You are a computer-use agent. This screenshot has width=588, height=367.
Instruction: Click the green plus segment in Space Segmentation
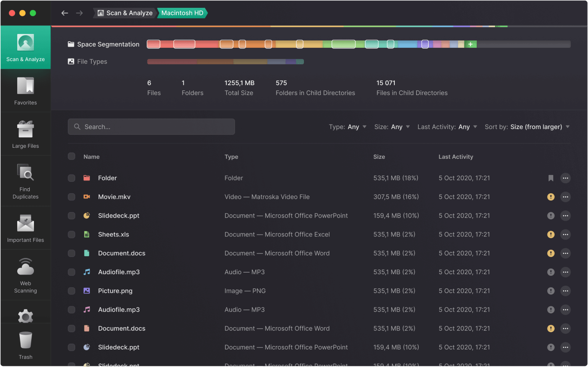pos(470,44)
